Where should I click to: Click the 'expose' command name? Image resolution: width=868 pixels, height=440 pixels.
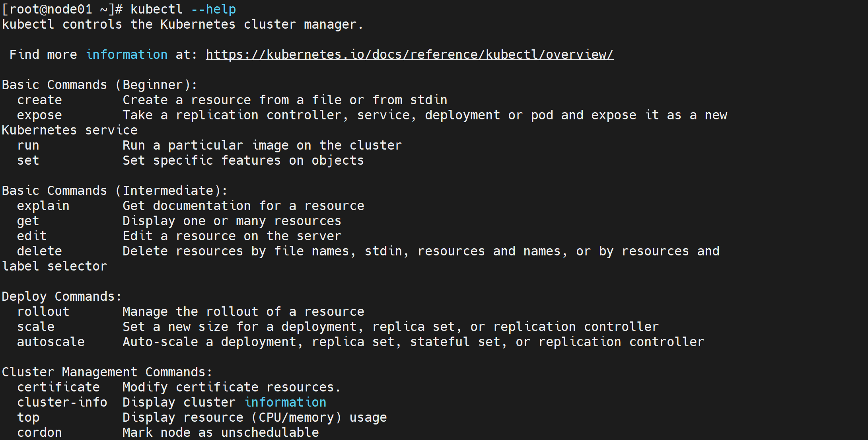(x=39, y=115)
